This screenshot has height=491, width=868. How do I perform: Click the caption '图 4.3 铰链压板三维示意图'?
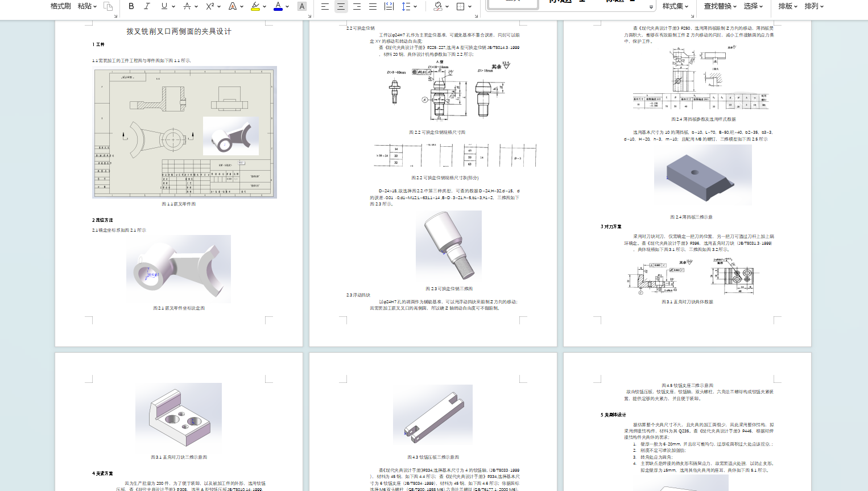[433, 457]
